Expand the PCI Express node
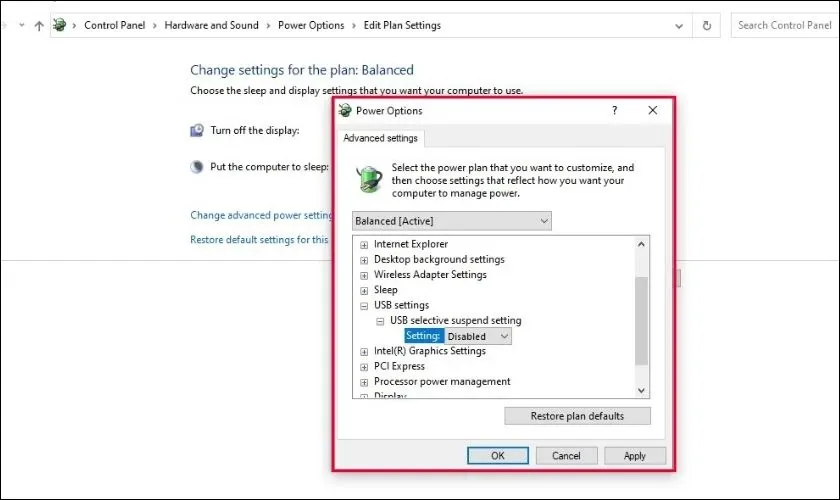Image resolution: width=840 pixels, height=500 pixels. point(364,367)
